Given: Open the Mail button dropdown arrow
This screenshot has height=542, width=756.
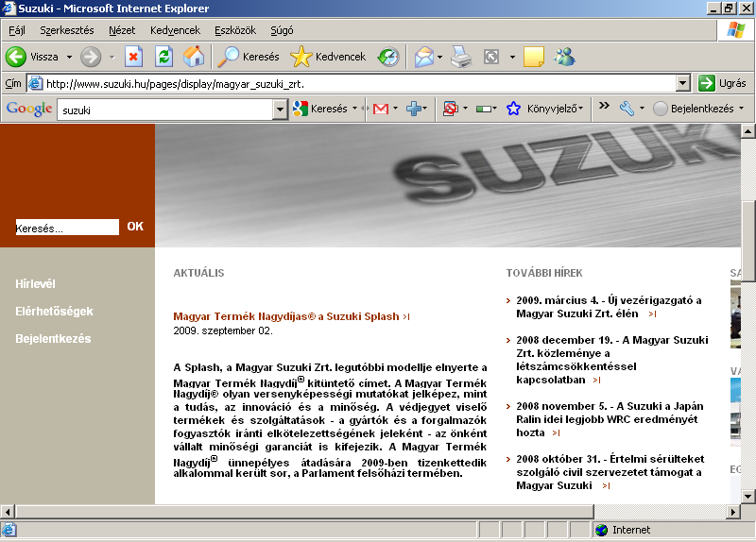Looking at the screenshot, I should 439,57.
